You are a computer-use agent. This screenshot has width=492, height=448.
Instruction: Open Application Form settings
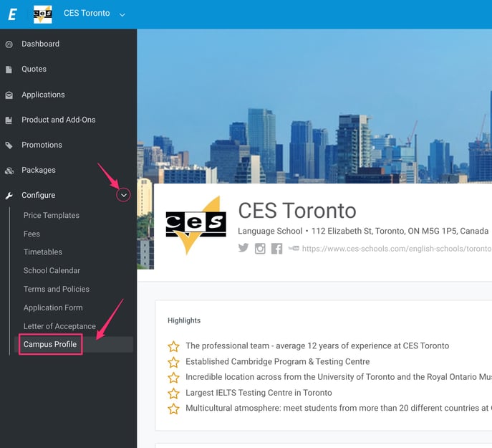[53, 308]
